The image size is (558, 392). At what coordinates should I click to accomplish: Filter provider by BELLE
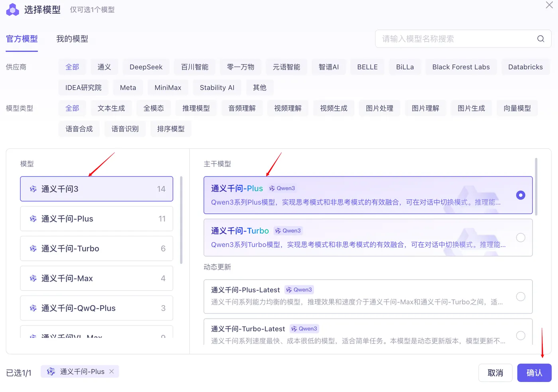pyautogui.click(x=367, y=67)
